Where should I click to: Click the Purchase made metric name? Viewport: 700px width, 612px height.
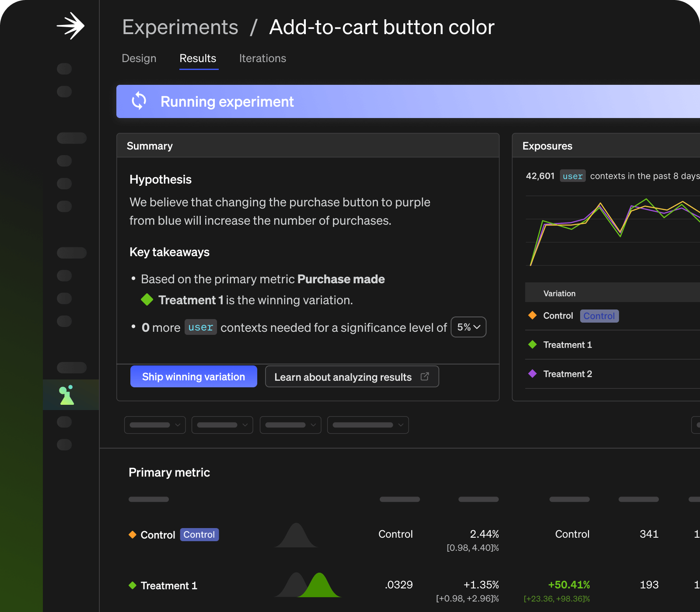pyautogui.click(x=341, y=279)
